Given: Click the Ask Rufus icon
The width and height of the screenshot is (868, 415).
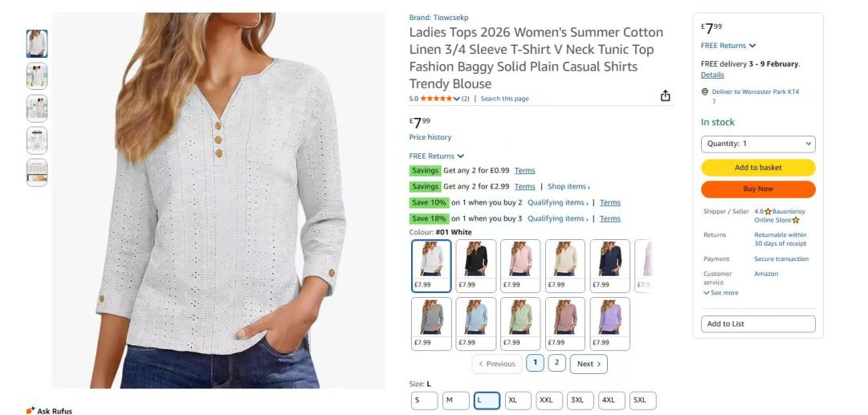Looking at the screenshot, I should pos(31,410).
